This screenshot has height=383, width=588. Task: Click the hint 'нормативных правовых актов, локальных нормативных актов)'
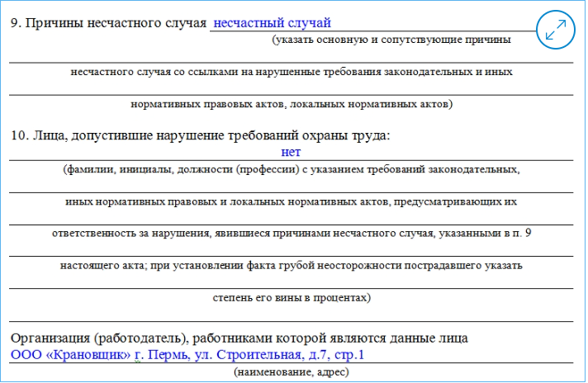pos(292,104)
